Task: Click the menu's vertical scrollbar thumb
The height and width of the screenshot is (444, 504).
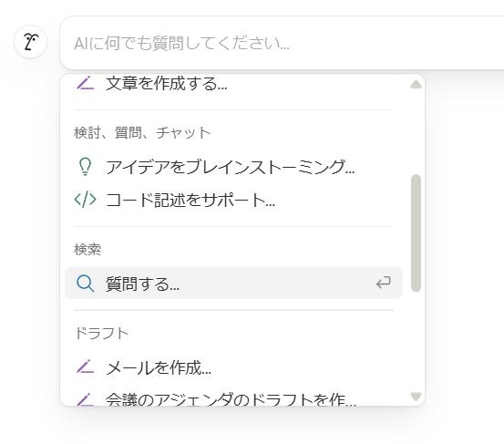Action: click(416, 233)
